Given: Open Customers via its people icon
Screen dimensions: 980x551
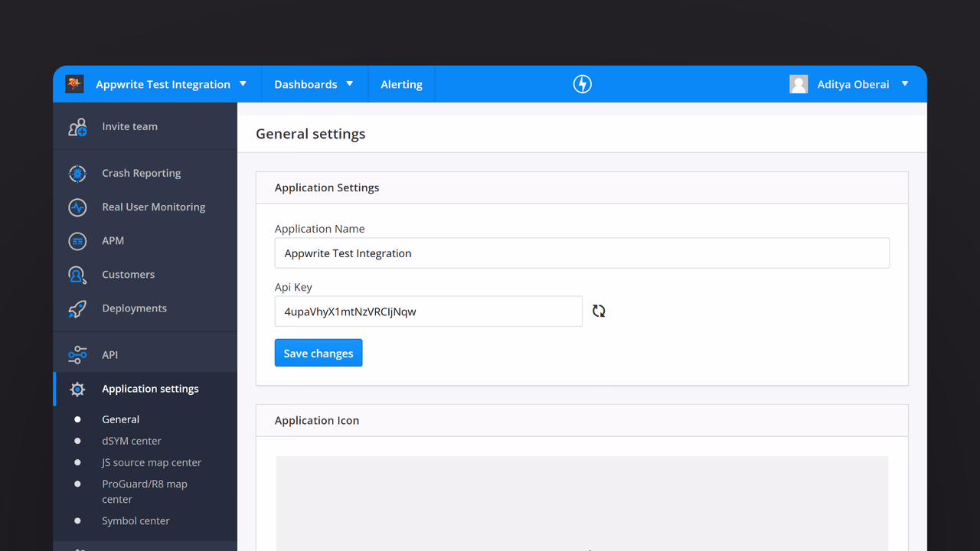Looking at the screenshot, I should [77, 275].
